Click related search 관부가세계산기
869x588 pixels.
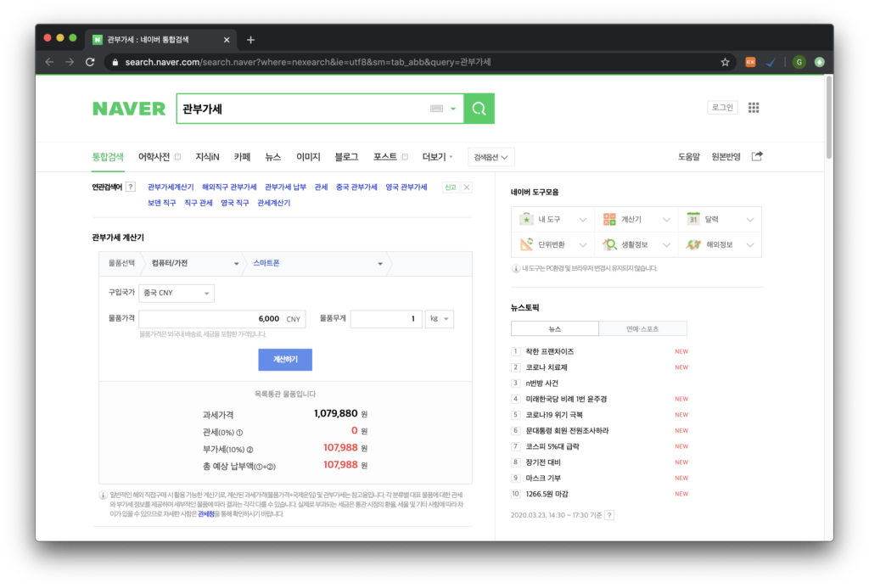click(x=171, y=188)
